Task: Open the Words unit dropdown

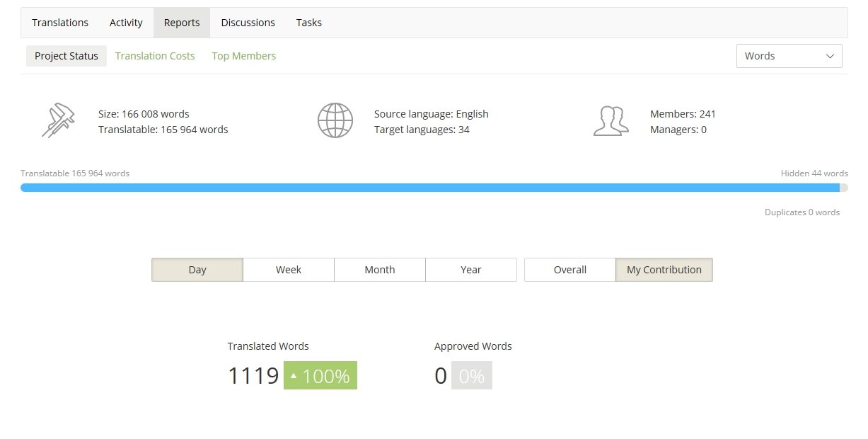Action: [789, 56]
